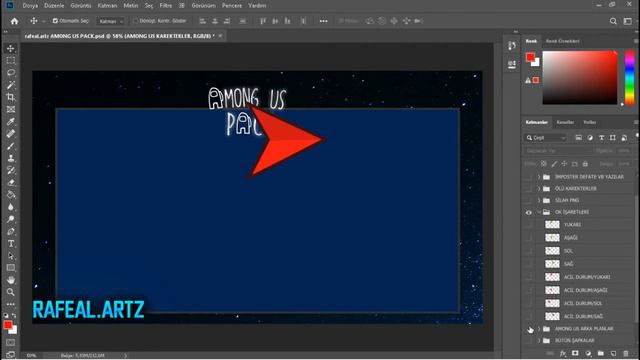This screenshot has height=360, width=640.
Task: Hide the OK İŞARETLERİ group via the eye
Action: click(529, 212)
